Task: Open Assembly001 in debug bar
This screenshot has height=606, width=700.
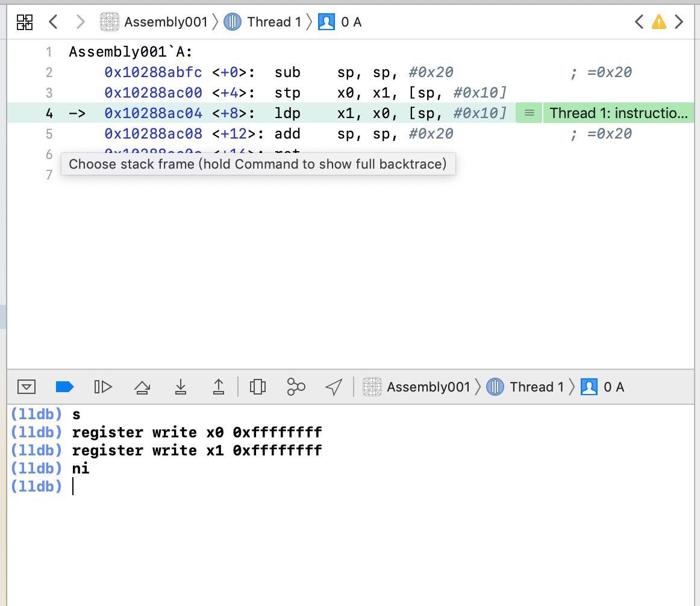Action: click(x=428, y=387)
